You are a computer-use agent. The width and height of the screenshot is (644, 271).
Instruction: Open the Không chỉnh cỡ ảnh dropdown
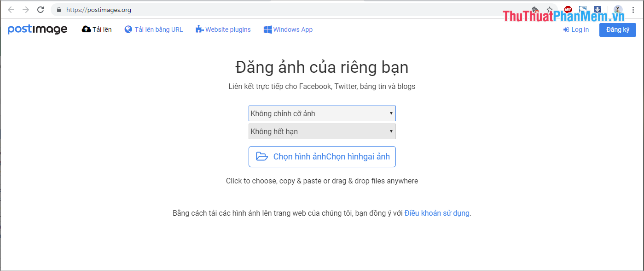[322, 113]
